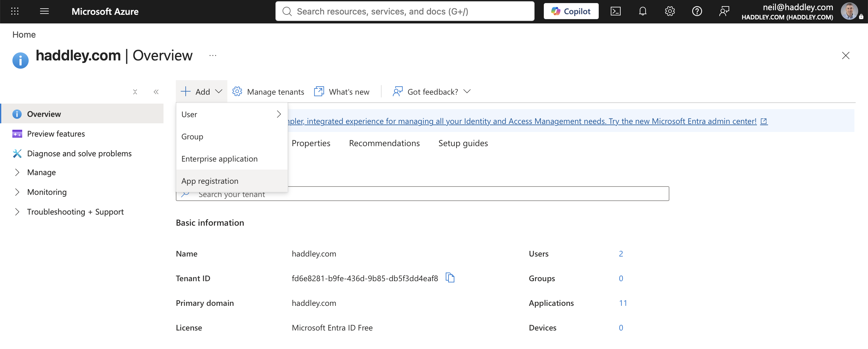Click the Tenant ID value text
Image resolution: width=868 pixels, height=349 pixels.
coord(365,278)
